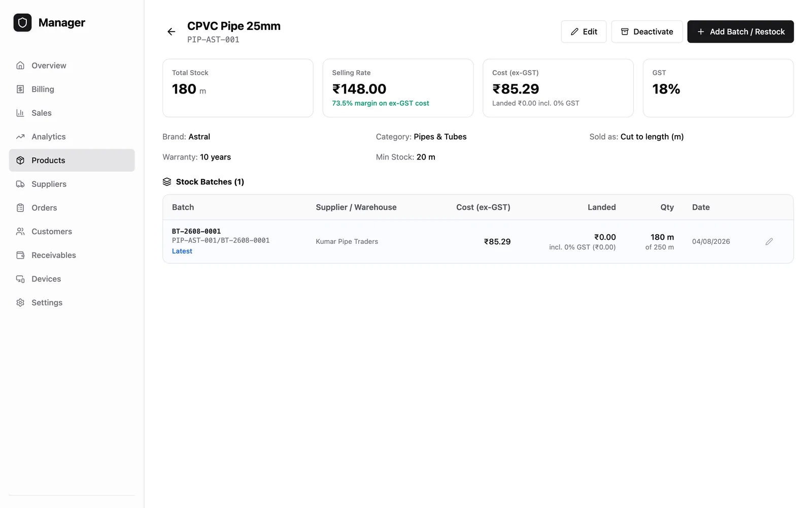Click the Devices monitor icon

click(20, 279)
